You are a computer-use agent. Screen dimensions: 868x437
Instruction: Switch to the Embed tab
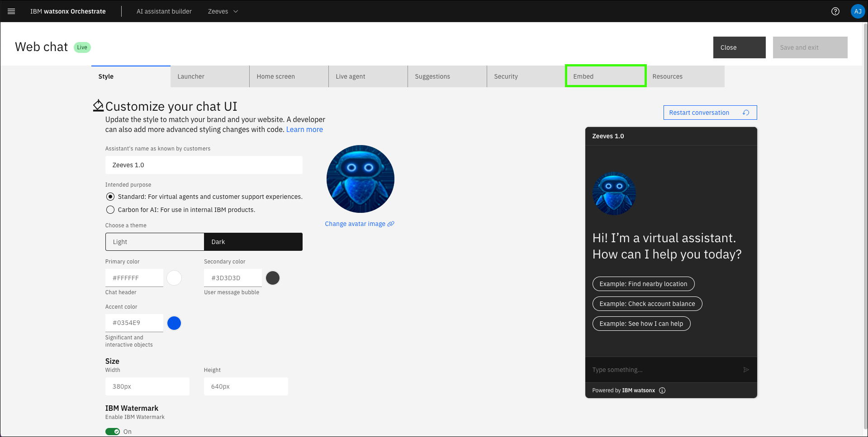[605, 76]
